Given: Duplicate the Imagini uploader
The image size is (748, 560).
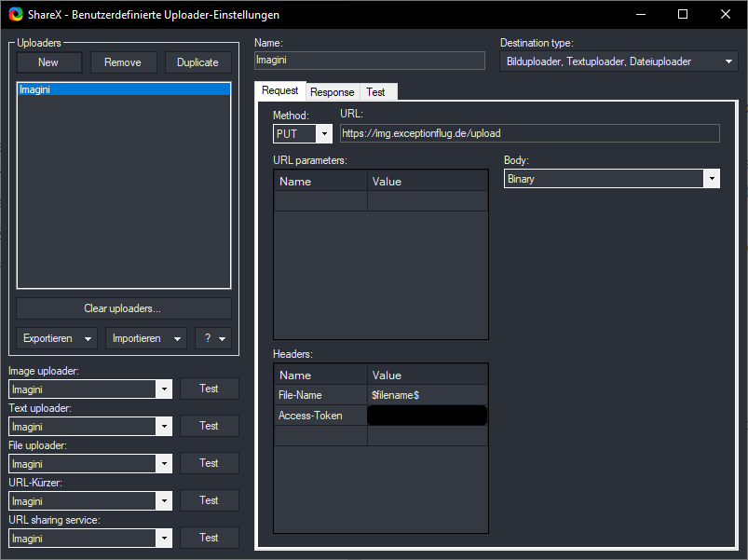Looking at the screenshot, I should 197,61.
